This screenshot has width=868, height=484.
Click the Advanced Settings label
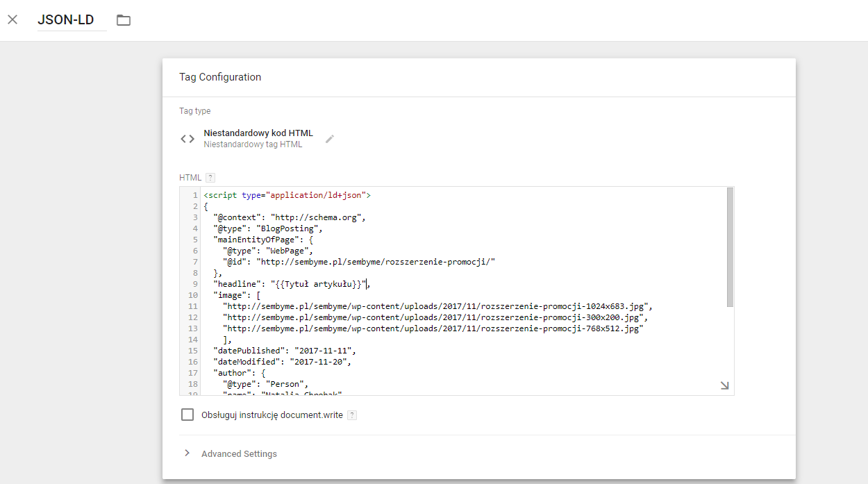click(x=239, y=453)
